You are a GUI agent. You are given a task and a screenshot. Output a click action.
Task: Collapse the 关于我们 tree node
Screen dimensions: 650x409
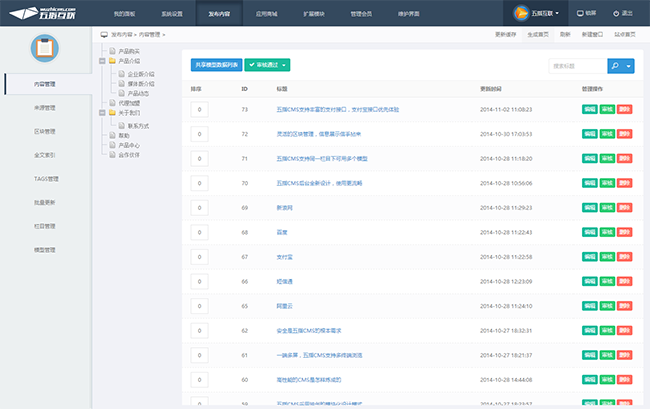click(x=104, y=113)
